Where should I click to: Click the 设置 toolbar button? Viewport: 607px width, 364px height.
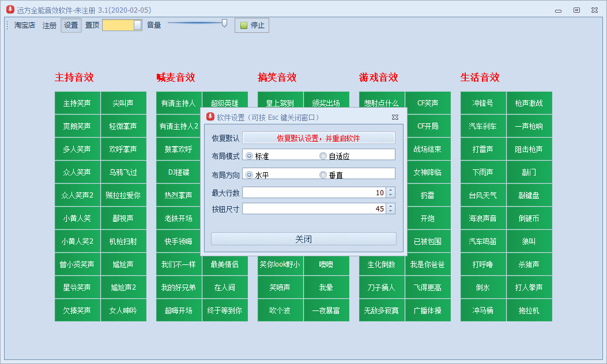point(71,25)
